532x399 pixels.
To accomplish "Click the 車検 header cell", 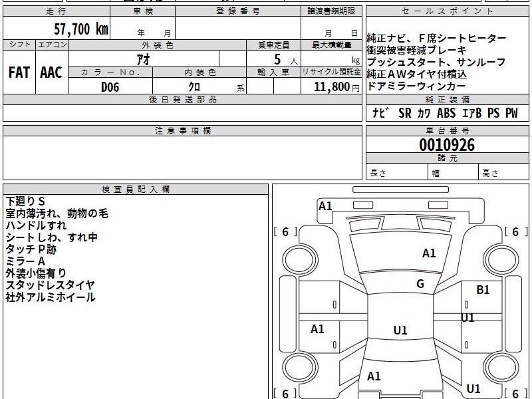I will point(143,11).
